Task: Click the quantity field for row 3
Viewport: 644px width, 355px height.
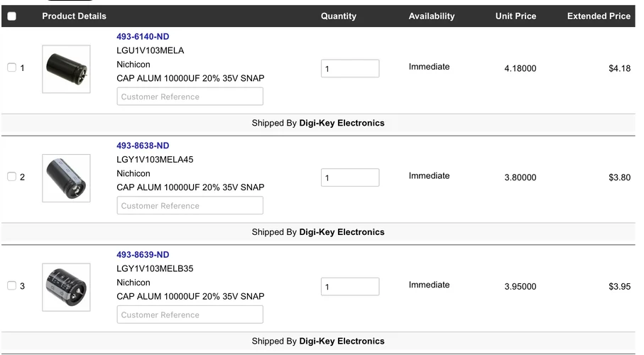Action: [350, 287]
